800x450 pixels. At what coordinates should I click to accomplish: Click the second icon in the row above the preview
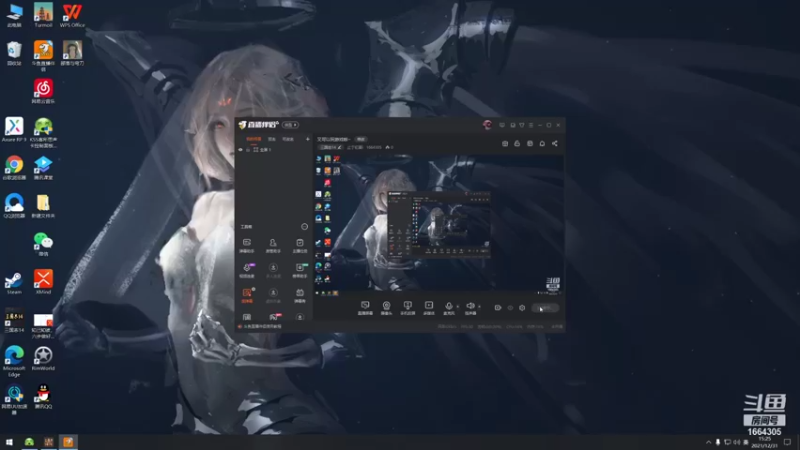coord(517,143)
